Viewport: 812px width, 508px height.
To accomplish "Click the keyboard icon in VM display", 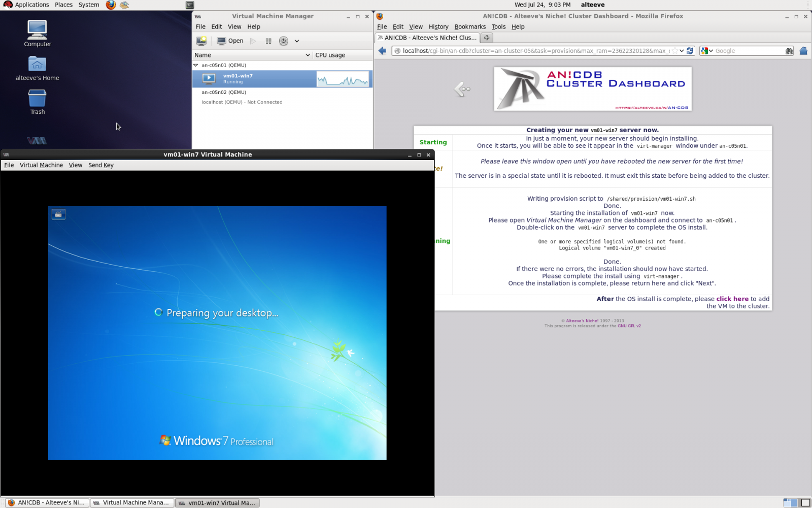I will [x=58, y=214].
